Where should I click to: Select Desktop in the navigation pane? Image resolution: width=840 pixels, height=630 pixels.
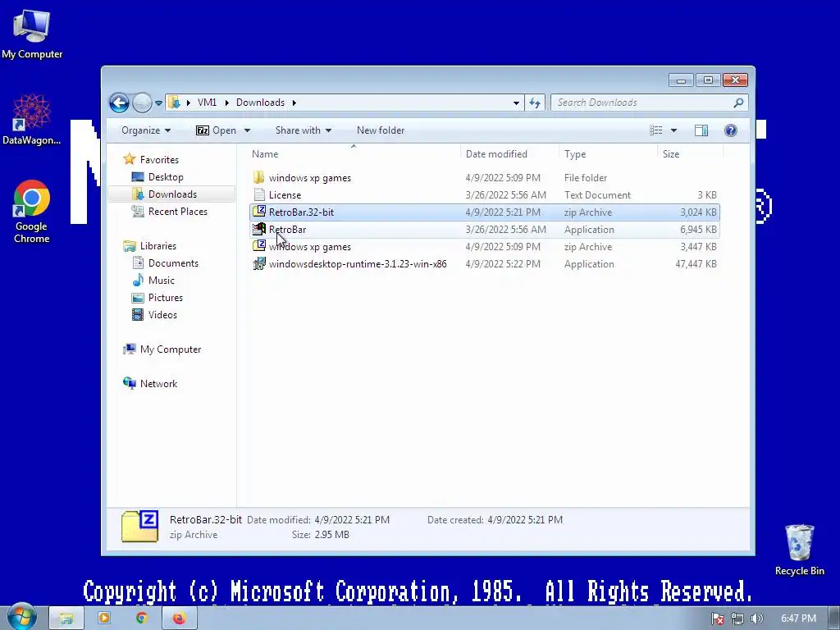point(166,177)
